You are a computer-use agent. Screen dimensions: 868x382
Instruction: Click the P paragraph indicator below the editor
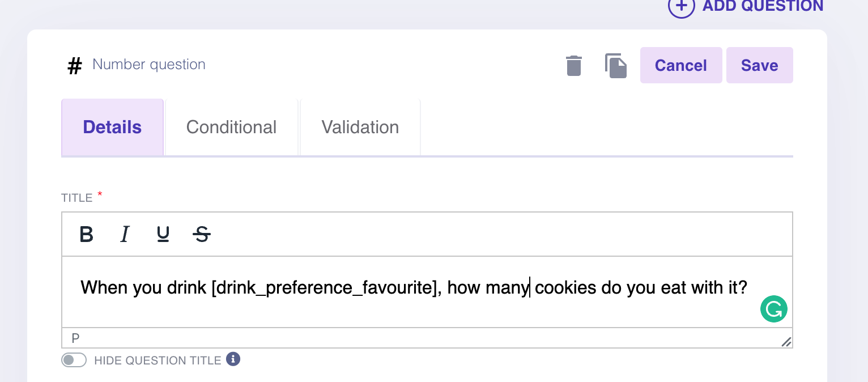(x=74, y=338)
